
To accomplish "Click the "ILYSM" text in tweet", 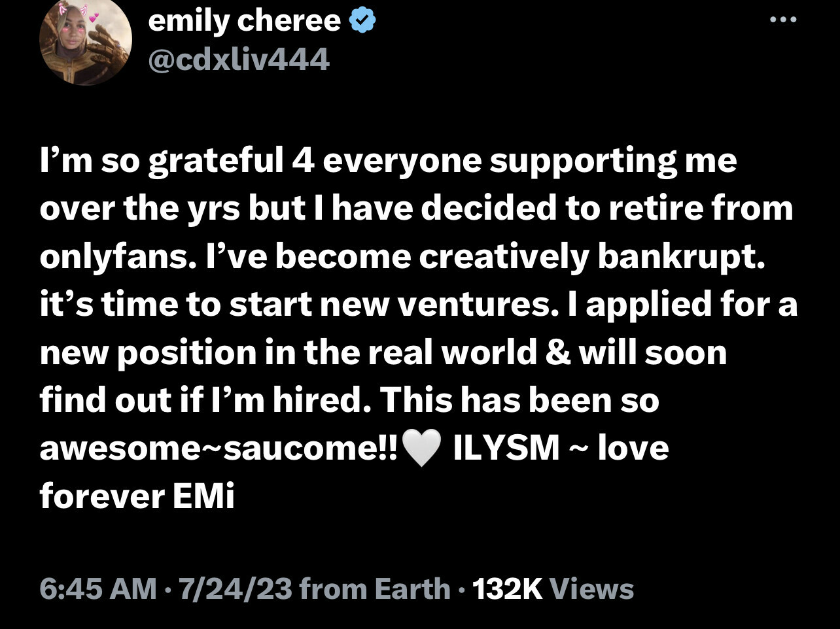I will coord(506,448).
